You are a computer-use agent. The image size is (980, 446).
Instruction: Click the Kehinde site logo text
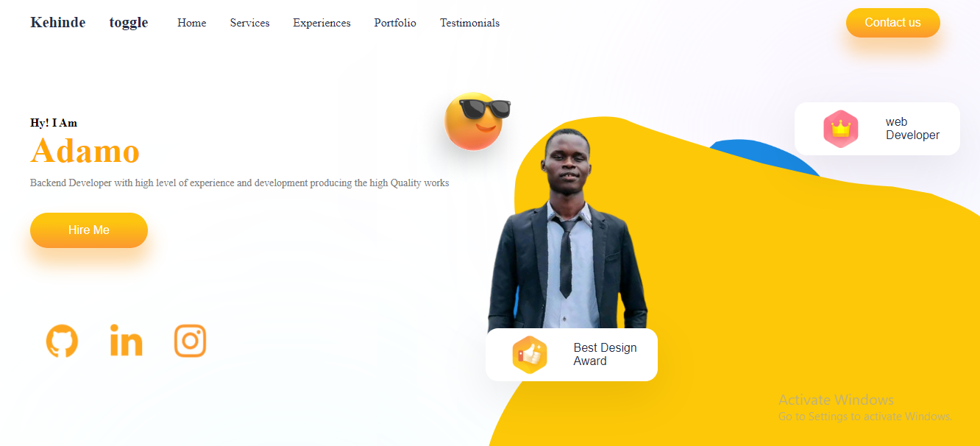(58, 23)
